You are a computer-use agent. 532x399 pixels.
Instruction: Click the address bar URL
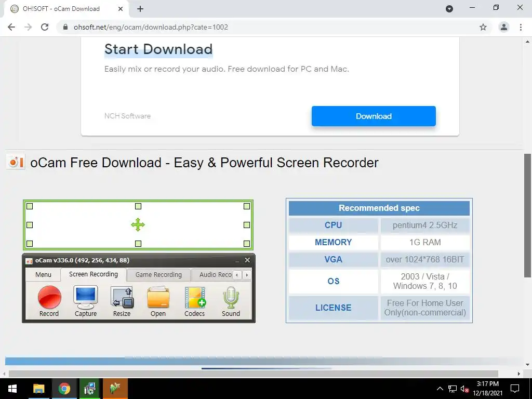pos(151,27)
